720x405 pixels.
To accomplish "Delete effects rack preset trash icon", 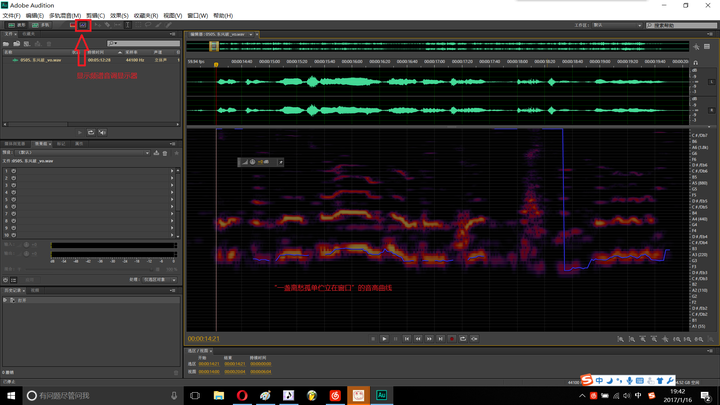I will pyautogui.click(x=165, y=153).
